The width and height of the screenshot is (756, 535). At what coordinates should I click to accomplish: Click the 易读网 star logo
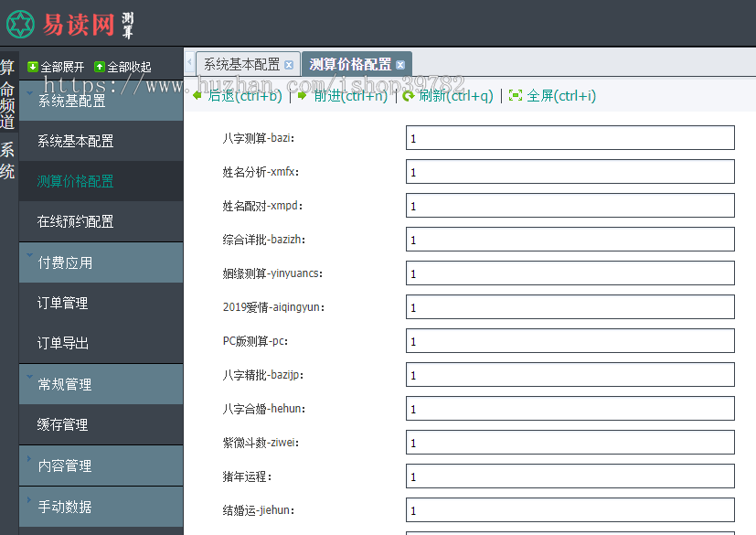20,24
